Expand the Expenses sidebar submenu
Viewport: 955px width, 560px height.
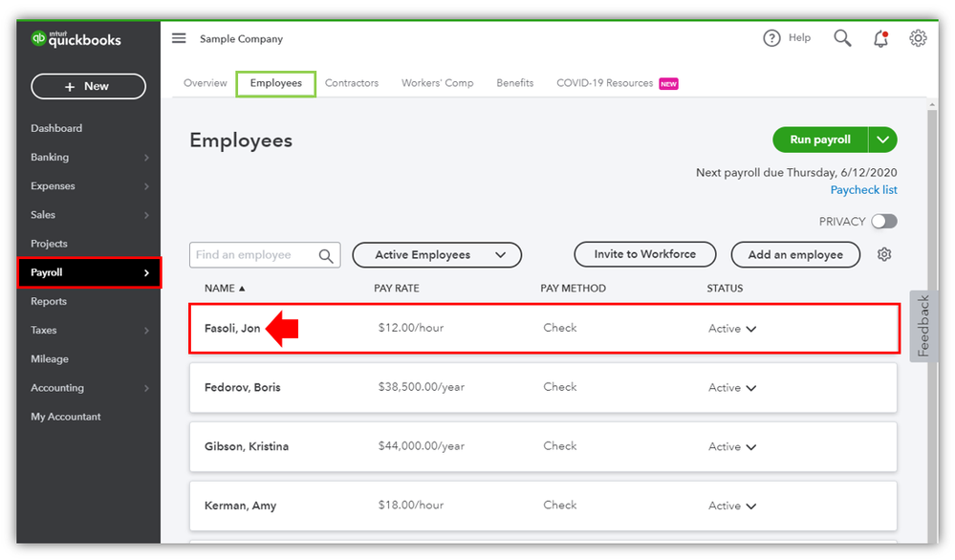[x=147, y=186]
